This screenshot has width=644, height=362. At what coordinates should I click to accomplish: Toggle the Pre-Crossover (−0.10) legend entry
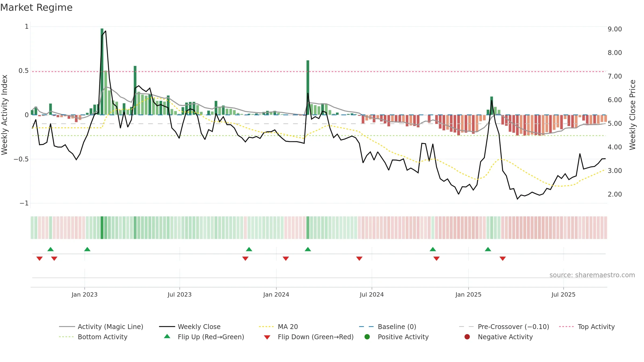[504, 327]
